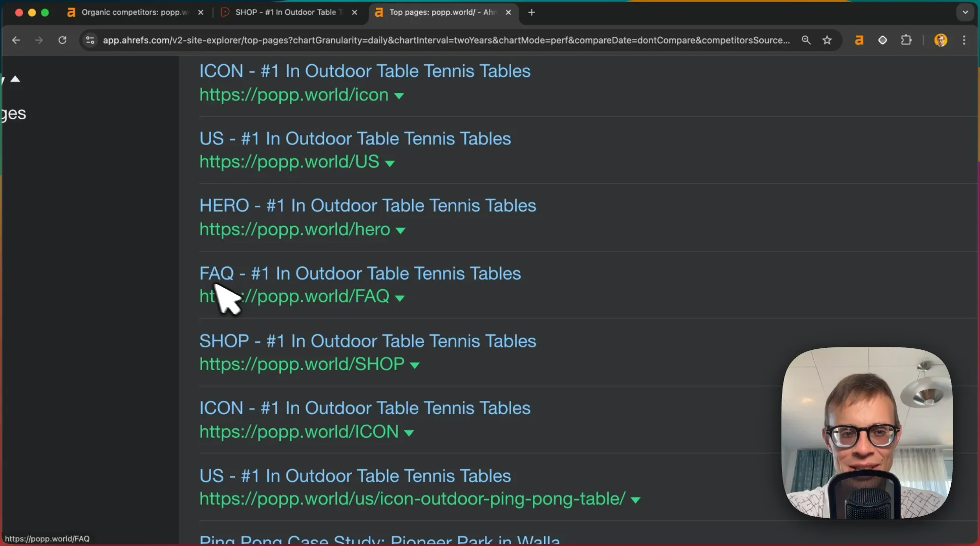Open the https://popp.world/US link
The height and width of the screenshot is (546, 980).
pos(289,162)
